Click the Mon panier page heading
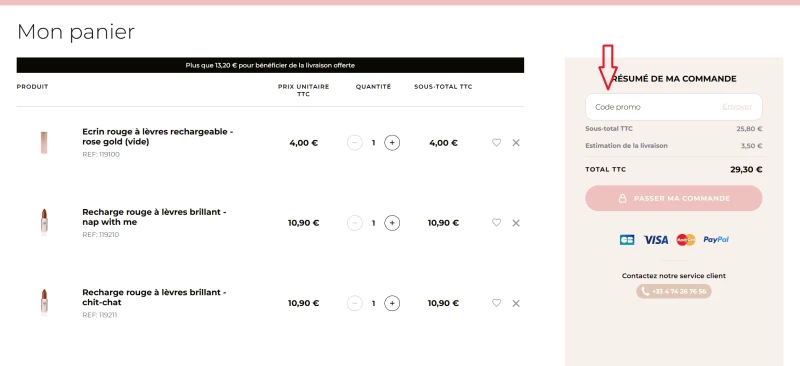The image size is (800, 366). tap(76, 32)
